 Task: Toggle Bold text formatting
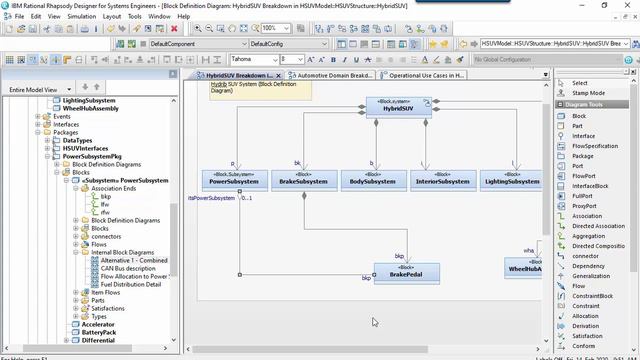(333, 60)
